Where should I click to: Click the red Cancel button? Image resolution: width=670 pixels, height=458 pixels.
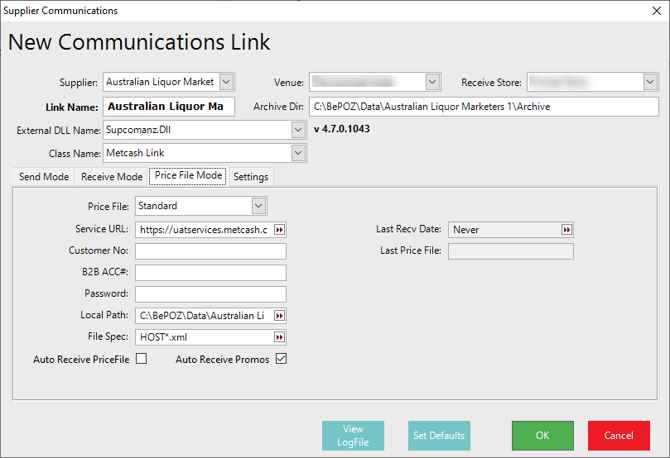(x=618, y=435)
